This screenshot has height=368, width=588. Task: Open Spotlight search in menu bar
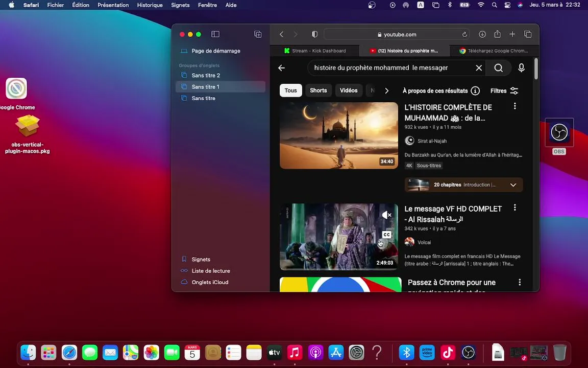494,5
